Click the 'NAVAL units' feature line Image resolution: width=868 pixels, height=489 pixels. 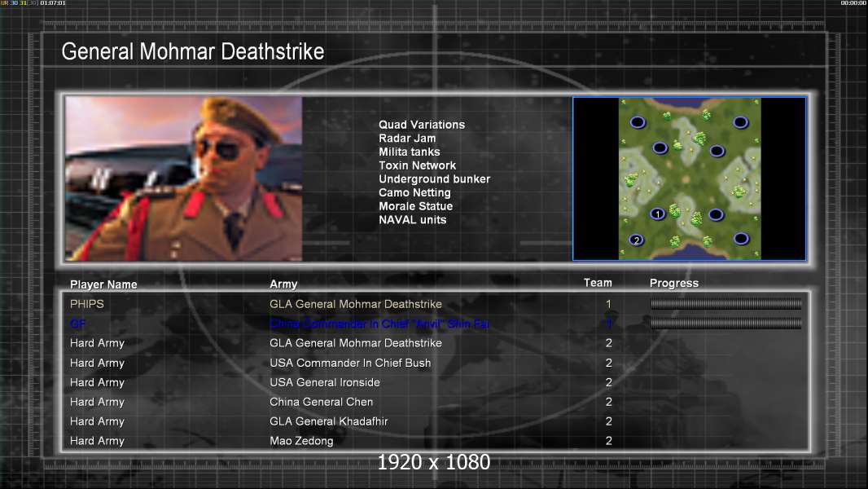click(412, 220)
